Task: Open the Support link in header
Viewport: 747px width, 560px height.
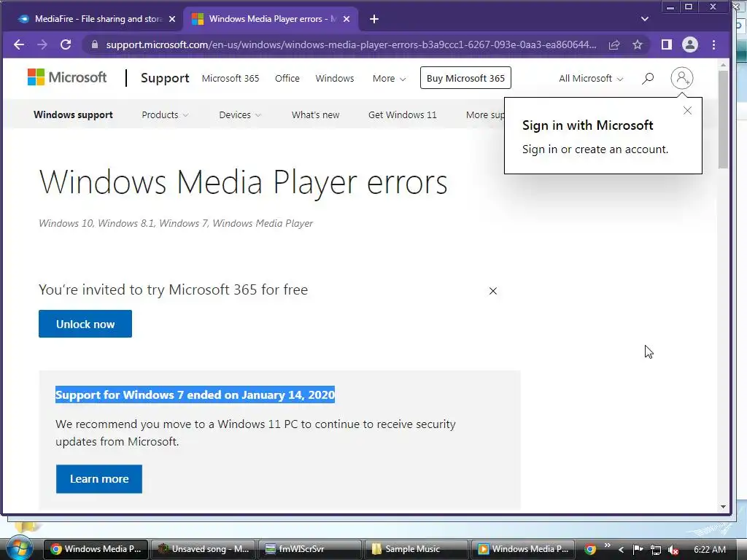Action: click(x=165, y=78)
